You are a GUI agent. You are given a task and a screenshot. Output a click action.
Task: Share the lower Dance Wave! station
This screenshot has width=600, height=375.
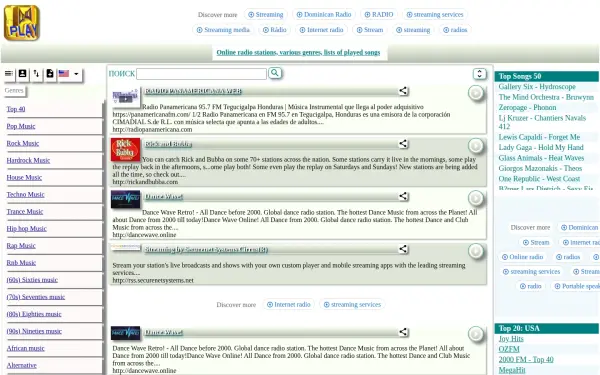coord(403,332)
